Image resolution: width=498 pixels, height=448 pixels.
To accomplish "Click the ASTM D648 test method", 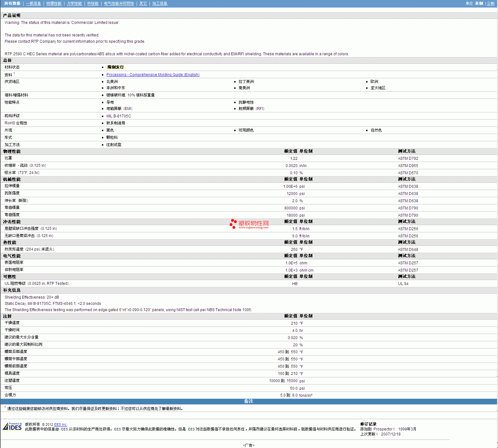I will [408, 250].
